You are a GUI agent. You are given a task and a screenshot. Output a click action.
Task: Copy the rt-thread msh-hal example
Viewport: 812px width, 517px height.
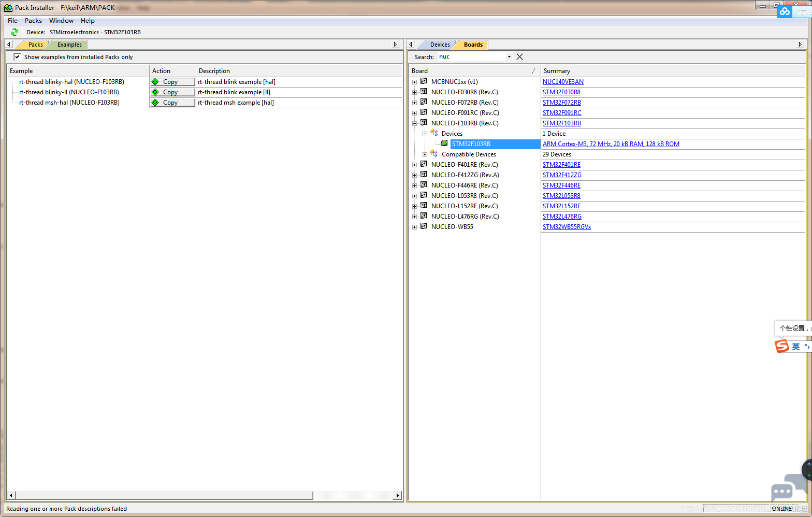click(x=172, y=103)
